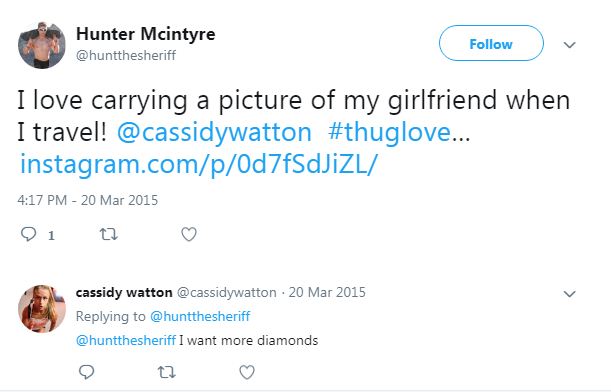Click the Hunter Mcintyre display name

[x=145, y=34]
